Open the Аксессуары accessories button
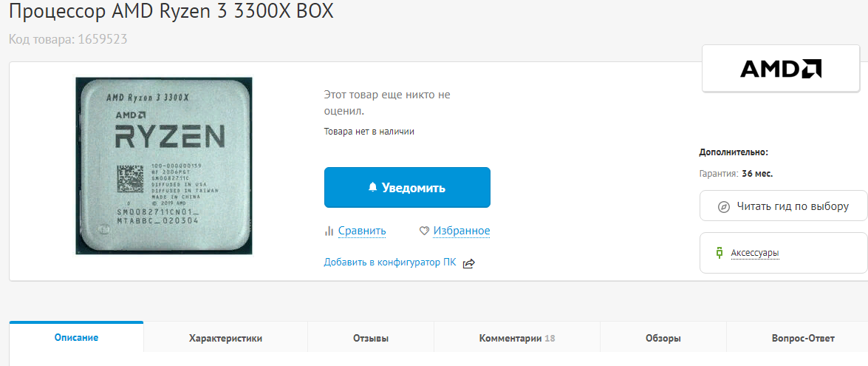Screen dimensions: 868x366 click(783, 252)
